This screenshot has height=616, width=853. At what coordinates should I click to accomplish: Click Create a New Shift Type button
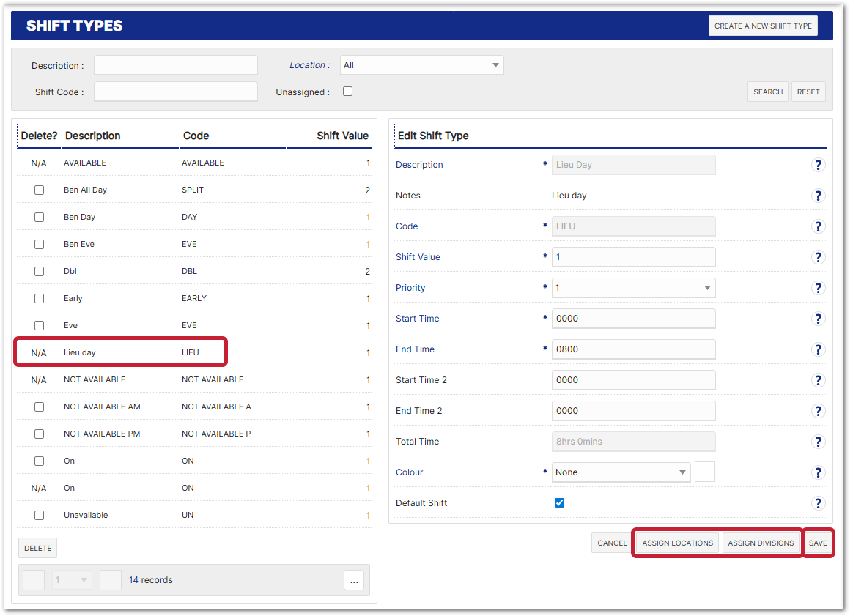[763, 26]
